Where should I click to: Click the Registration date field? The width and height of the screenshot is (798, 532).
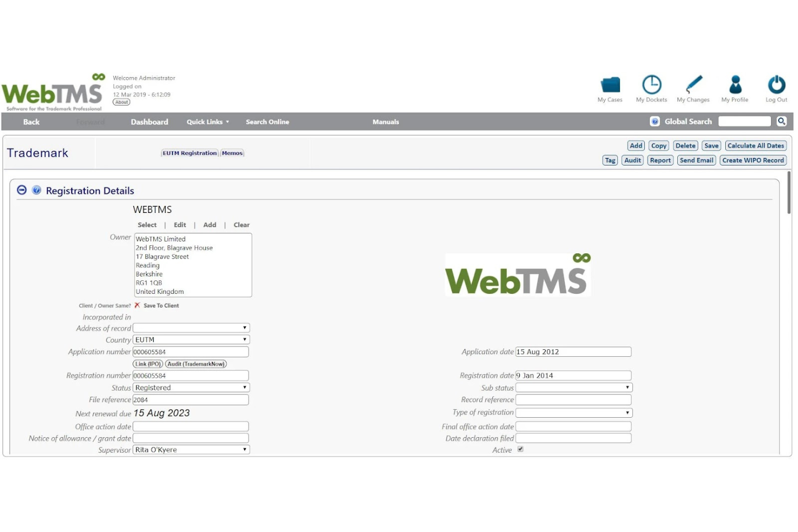click(573, 376)
